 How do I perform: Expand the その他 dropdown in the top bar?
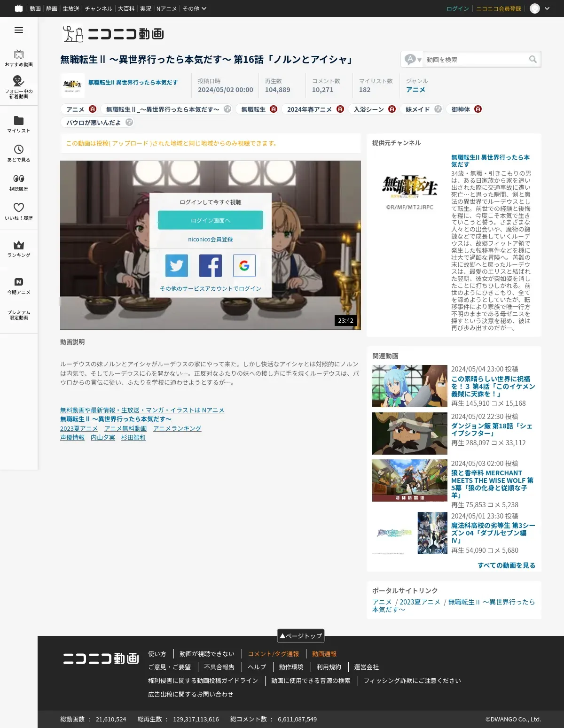coord(194,8)
